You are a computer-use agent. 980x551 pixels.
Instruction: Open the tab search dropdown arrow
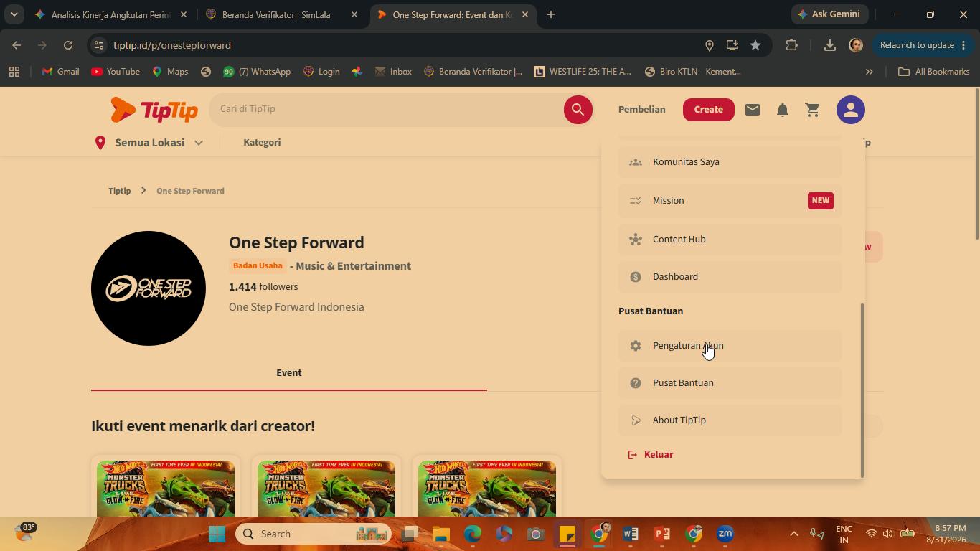click(x=14, y=14)
